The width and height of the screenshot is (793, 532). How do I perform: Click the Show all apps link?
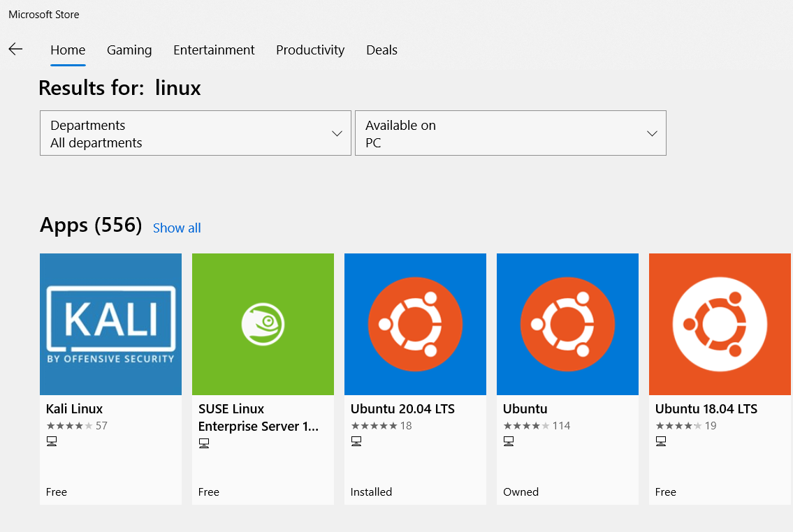coord(177,228)
